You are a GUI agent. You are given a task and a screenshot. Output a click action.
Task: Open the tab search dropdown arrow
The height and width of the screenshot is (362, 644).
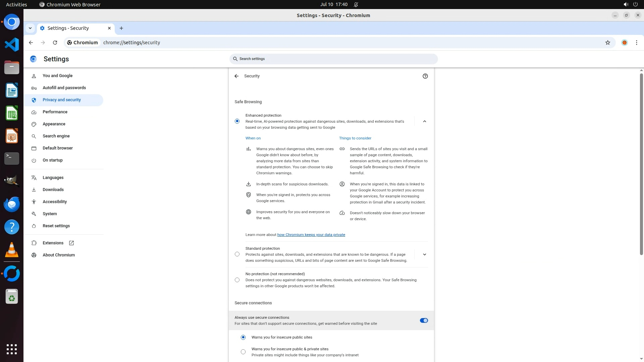coord(30,28)
